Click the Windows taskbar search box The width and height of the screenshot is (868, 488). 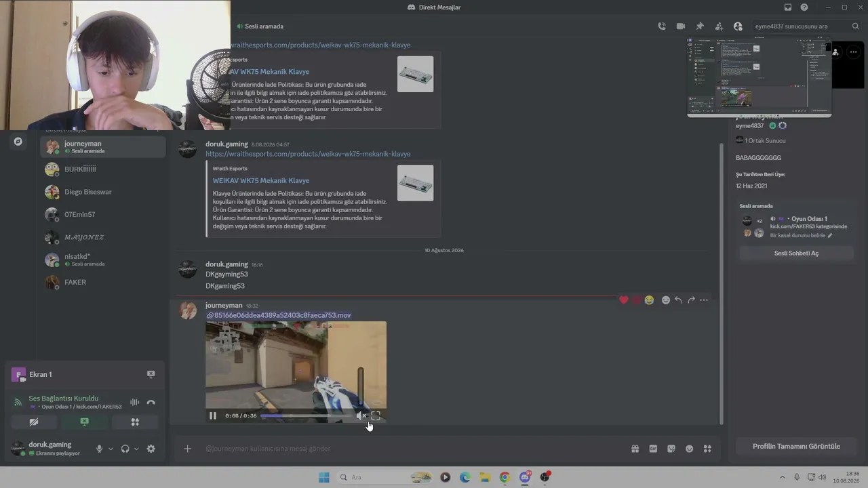tap(384, 477)
